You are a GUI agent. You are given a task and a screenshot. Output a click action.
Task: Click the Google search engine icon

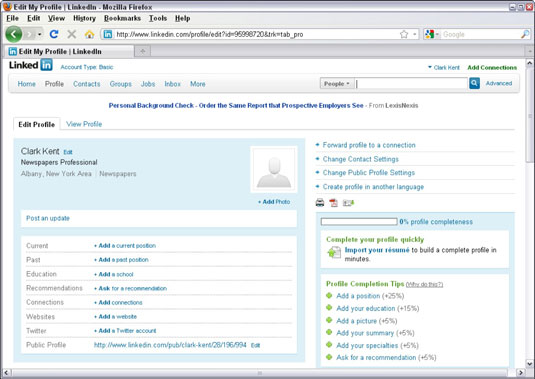[430, 34]
